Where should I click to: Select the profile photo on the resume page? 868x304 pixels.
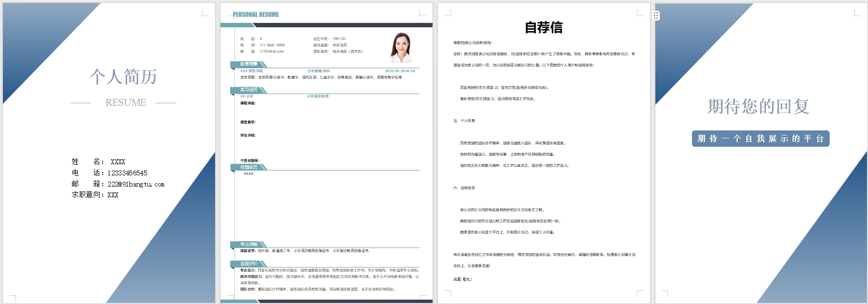click(402, 48)
